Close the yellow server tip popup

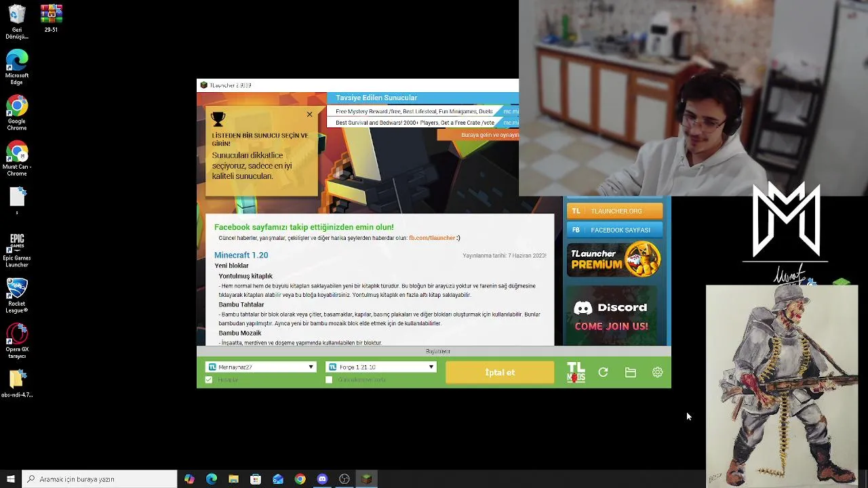coord(309,114)
